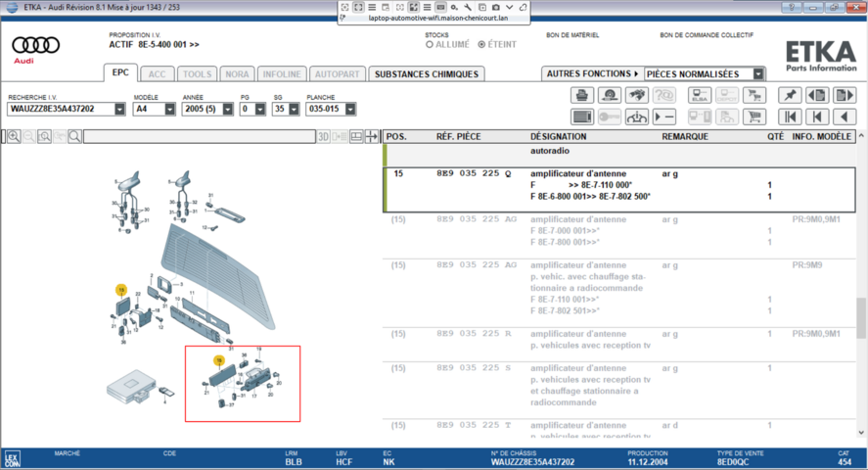The width and height of the screenshot is (868, 470).
Task: Click the Audi rings logo
Action: coord(36,45)
